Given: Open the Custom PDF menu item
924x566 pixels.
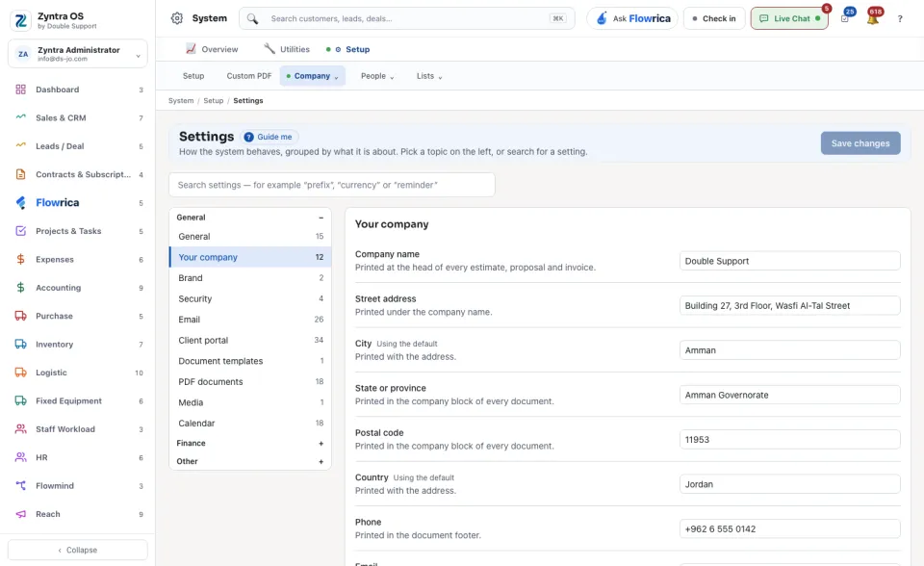Looking at the screenshot, I should pos(249,76).
